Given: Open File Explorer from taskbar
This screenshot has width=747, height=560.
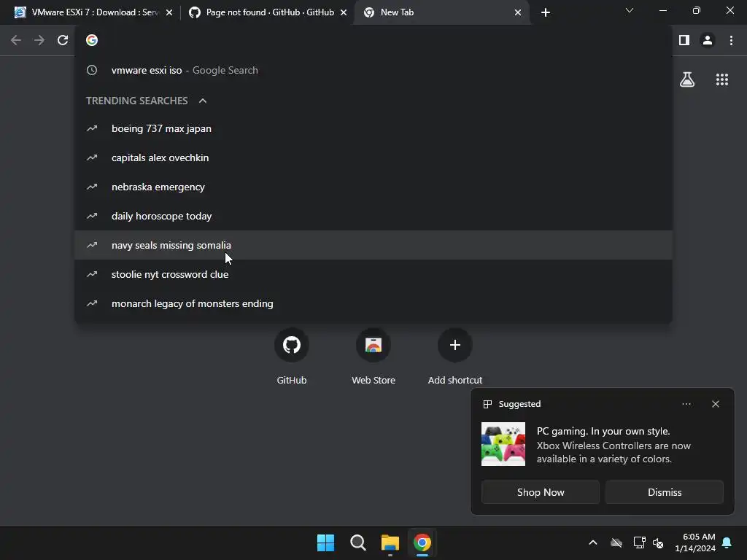Looking at the screenshot, I should point(390,542).
